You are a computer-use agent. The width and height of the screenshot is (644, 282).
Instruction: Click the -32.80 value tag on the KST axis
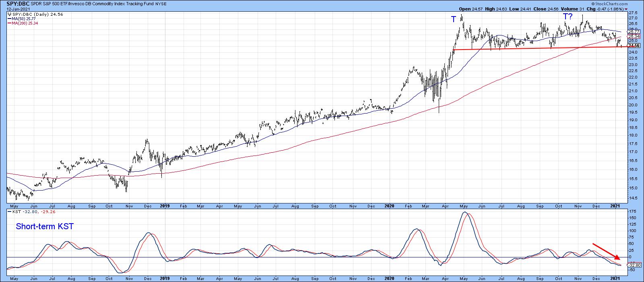pyautogui.click(x=634, y=265)
